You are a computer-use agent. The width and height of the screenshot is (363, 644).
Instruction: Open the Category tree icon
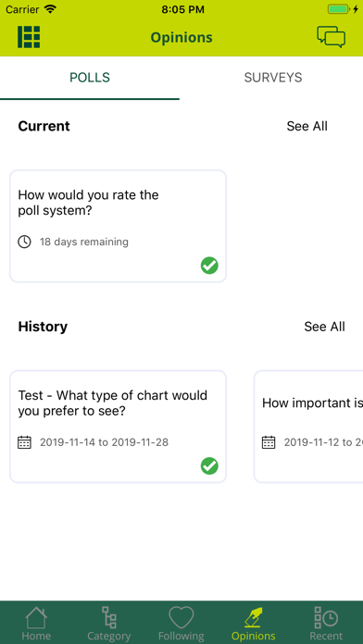(x=109, y=617)
